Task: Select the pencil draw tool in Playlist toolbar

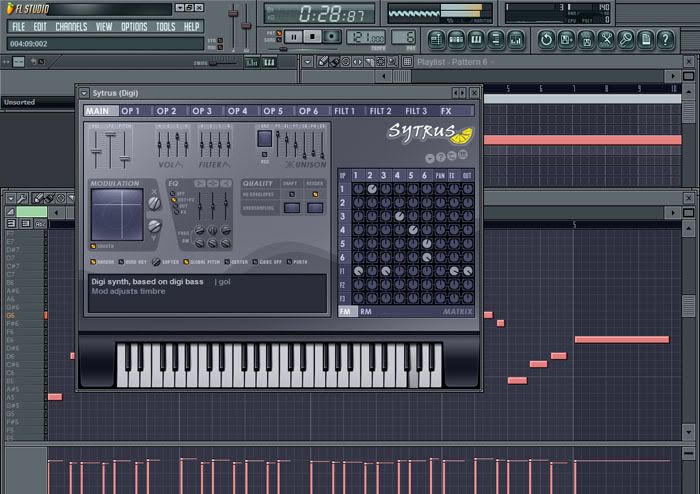Action: pyautogui.click(x=322, y=62)
